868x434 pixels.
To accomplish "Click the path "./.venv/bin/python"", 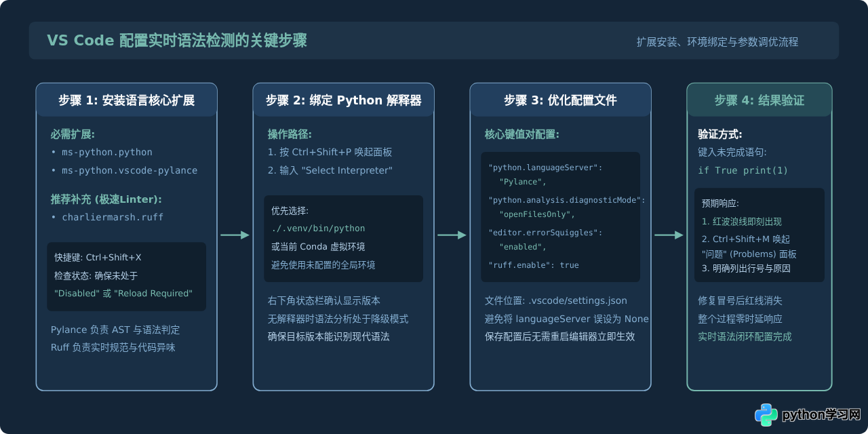I will [318, 229].
